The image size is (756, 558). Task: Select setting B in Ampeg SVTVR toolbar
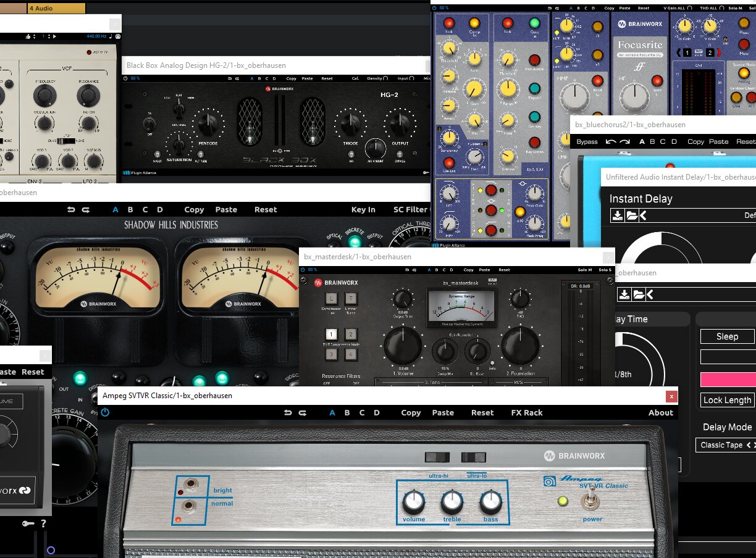click(347, 413)
